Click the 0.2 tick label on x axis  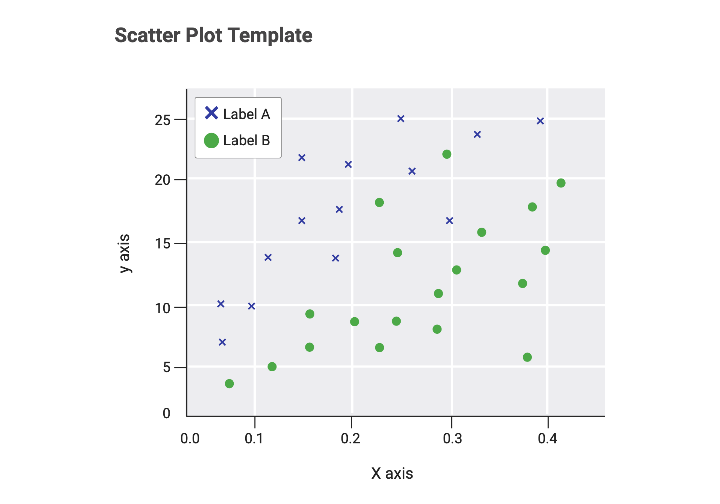tap(350, 437)
